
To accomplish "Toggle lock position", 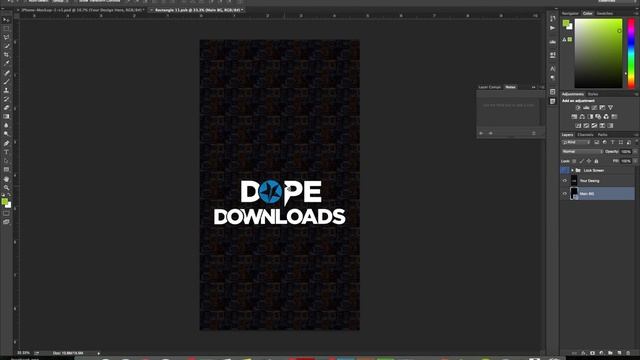I will coord(589,161).
